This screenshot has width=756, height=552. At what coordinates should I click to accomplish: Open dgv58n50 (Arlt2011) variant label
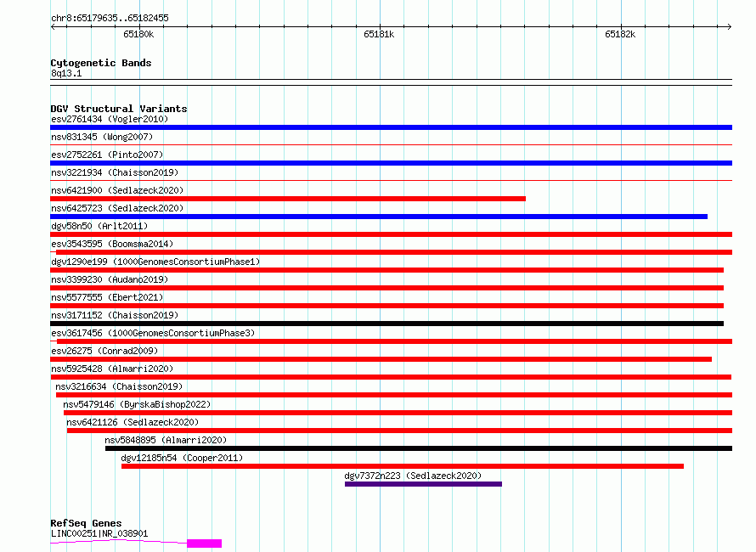pos(99,226)
